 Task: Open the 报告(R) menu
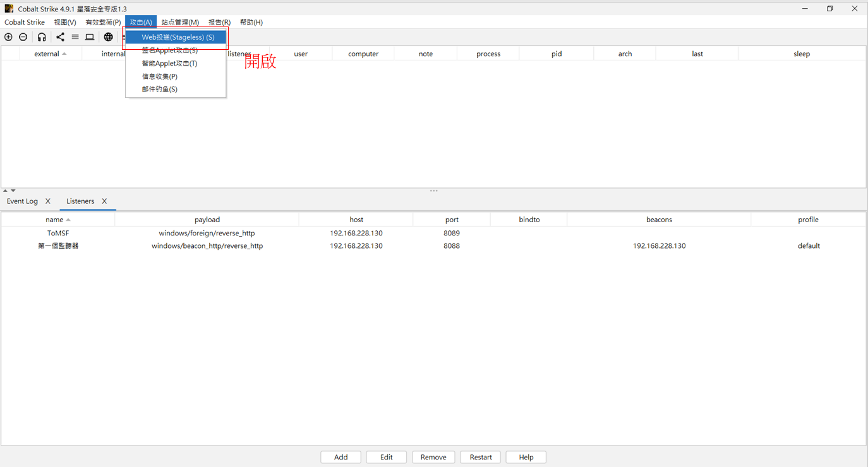pos(219,22)
